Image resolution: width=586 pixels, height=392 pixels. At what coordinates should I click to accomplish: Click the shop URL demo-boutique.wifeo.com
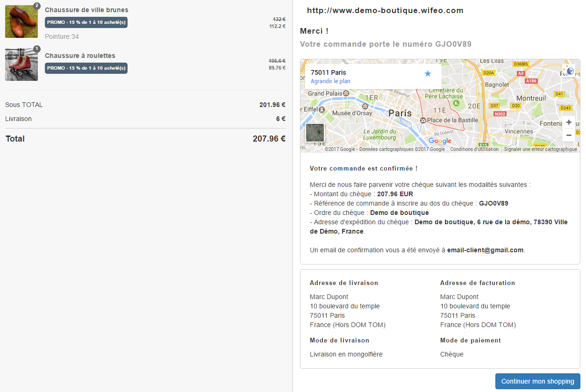coord(385,10)
